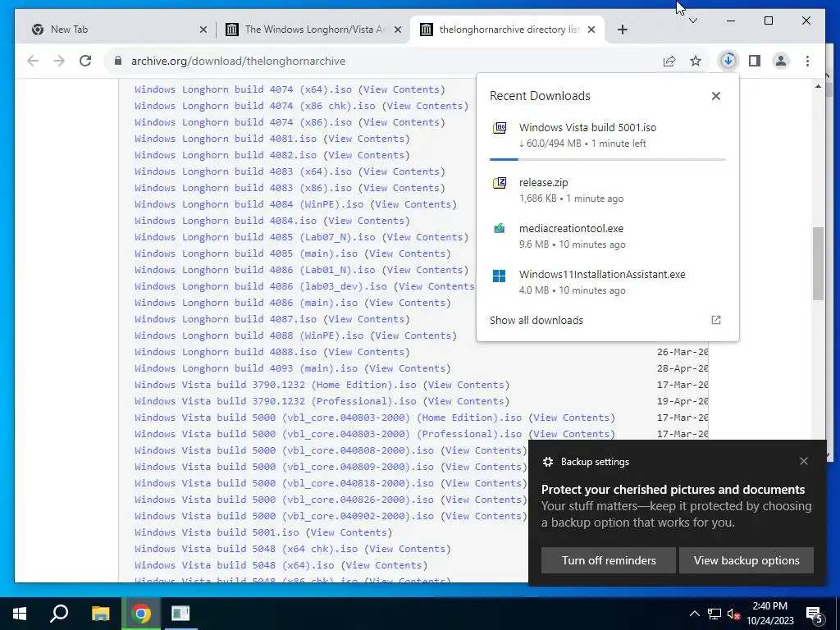The height and width of the screenshot is (630, 840).
Task: Click the site lock icon in address bar
Action: 118,61
